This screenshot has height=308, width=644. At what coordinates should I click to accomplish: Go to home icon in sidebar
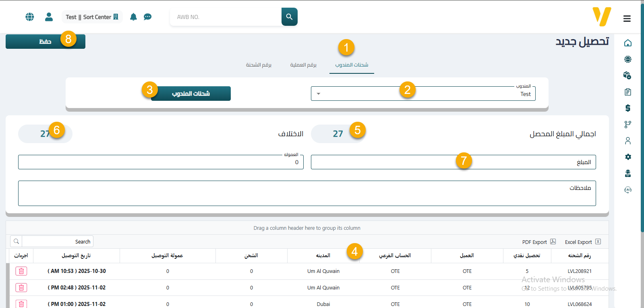tap(627, 43)
